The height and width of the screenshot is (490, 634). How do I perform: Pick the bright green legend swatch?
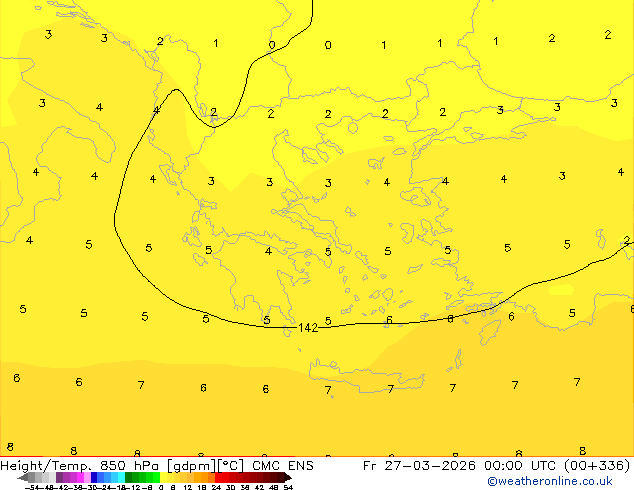(x=156, y=477)
